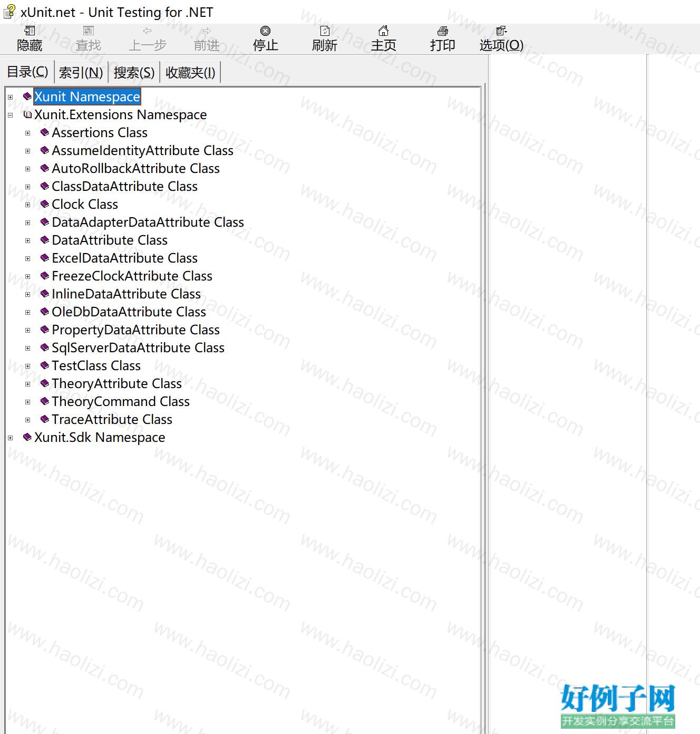Click the book icon beside FreezeClockAttribute Class

(x=45, y=276)
